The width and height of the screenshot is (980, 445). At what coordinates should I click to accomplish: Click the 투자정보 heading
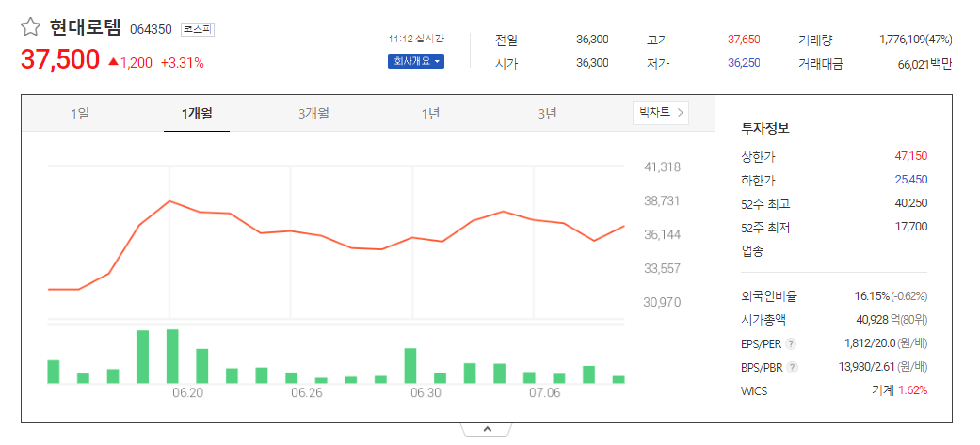(x=765, y=129)
